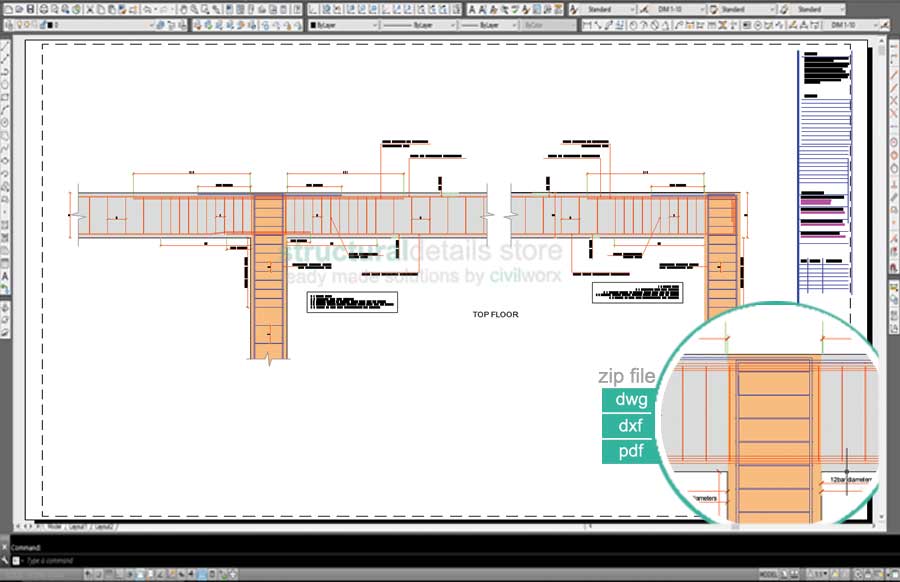Viewport: 900px width, 582px height.
Task: Click the Undo arrow icon
Action: 147,9
